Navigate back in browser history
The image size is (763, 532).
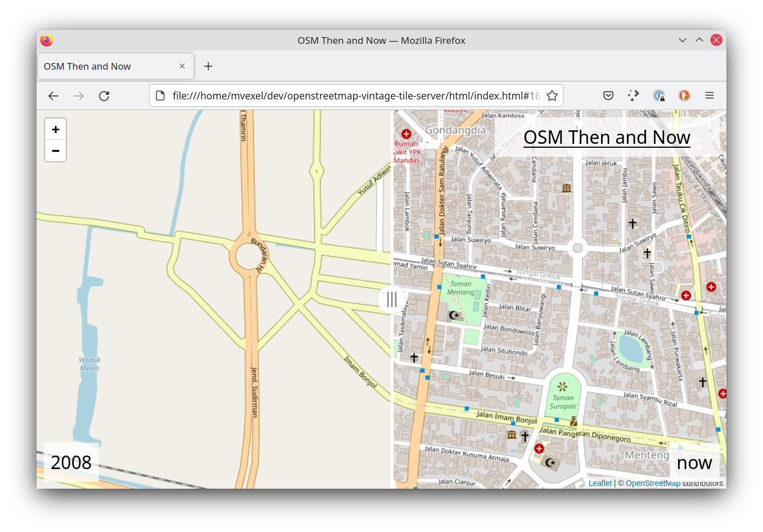pos(53,96)
